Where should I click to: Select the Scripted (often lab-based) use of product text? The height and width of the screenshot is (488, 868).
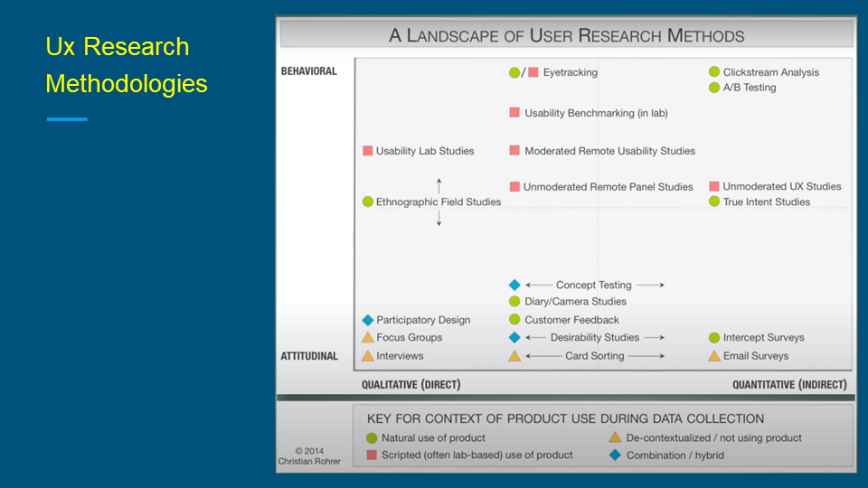[x=477, y=455]
